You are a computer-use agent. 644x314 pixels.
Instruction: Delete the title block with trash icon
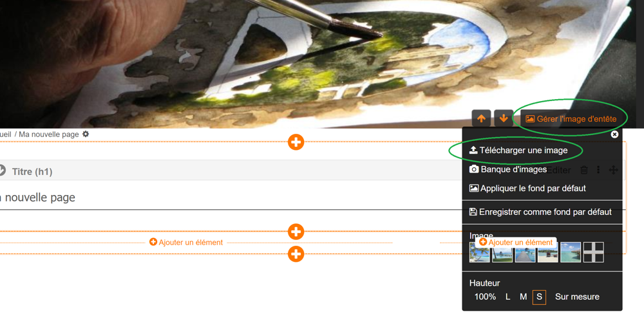pos(584,170)
